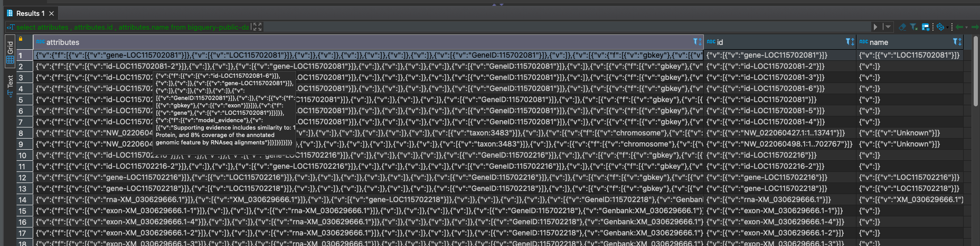Click name cell "Unknown" in row 9
The image size is (980, 246).
(x=909, y=144)
